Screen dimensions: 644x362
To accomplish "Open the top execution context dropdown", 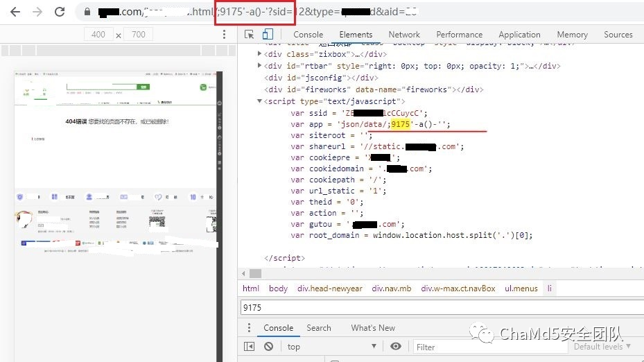I will (x=332, y=346).
